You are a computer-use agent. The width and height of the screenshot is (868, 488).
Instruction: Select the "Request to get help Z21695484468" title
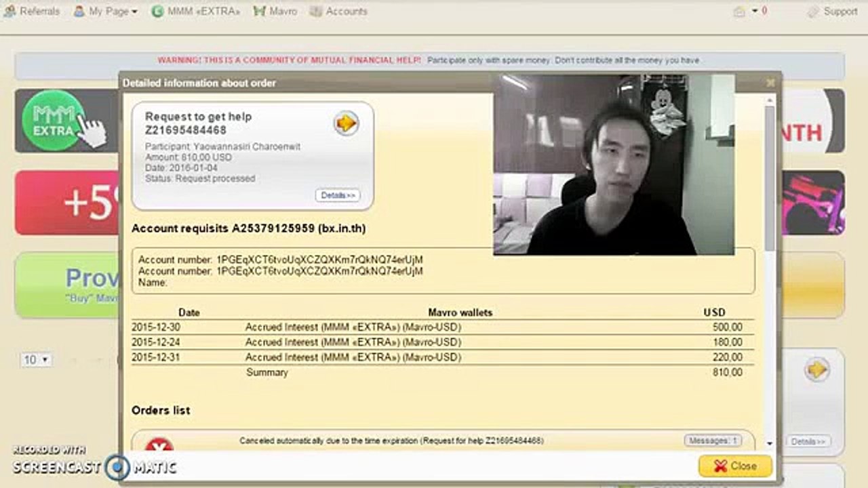[198, 123]
